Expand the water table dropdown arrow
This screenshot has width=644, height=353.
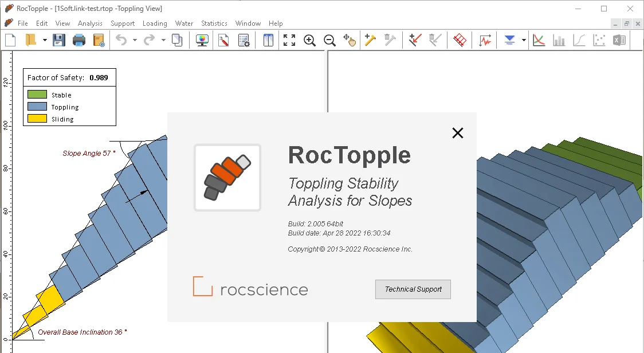click(x=524, y=40)
